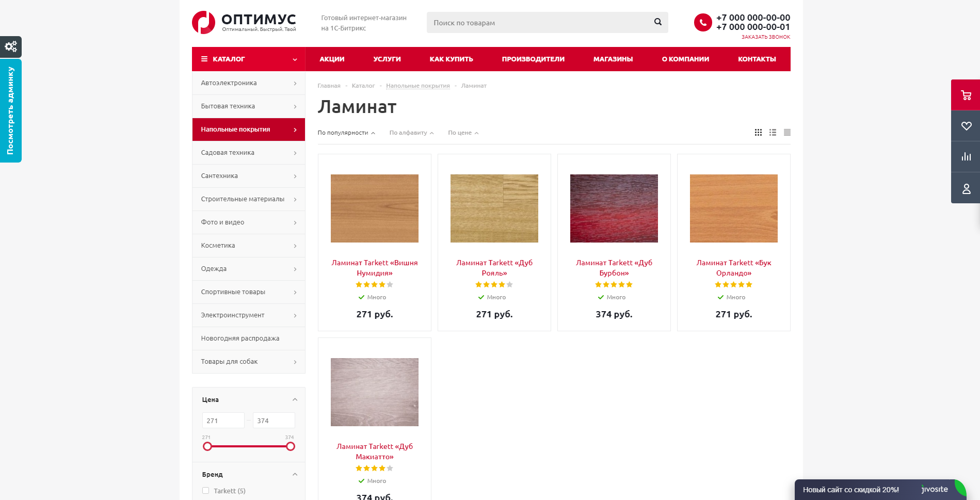Screen dimensions: 980x500
Task: Switch to grid tile view
Action: (758, 133)
